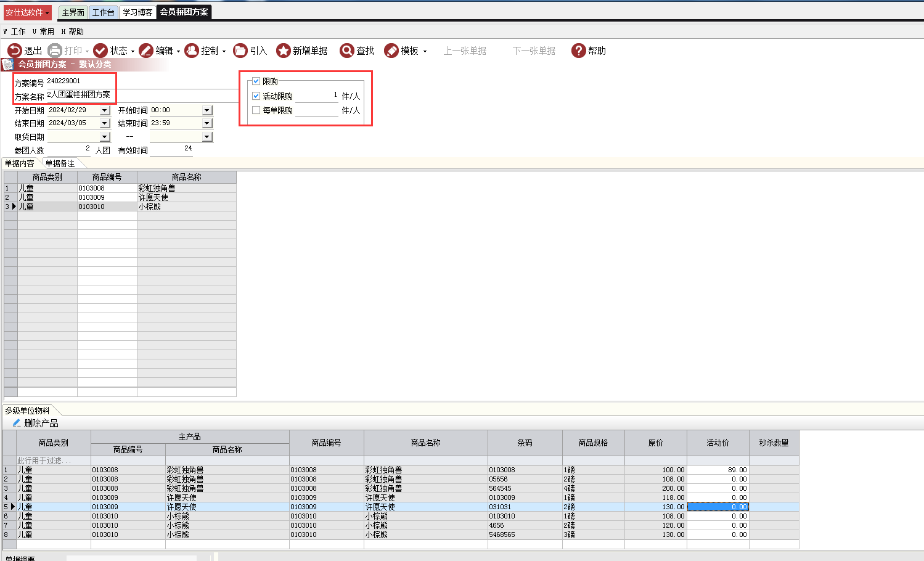The image size is (924, 561).
Task: Switch to the 主界面 tab
Action: click(73, 12)
